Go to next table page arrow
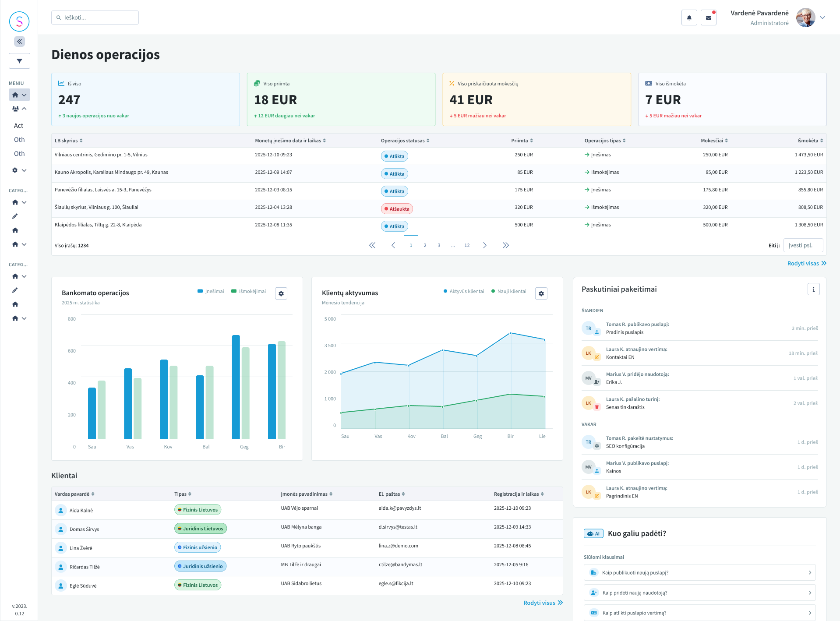840x621 pixels. point(484,245)
